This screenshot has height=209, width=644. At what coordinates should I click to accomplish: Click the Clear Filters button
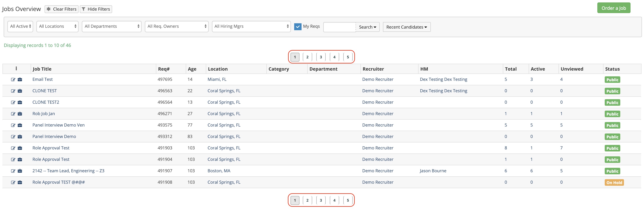pos(62,9)
